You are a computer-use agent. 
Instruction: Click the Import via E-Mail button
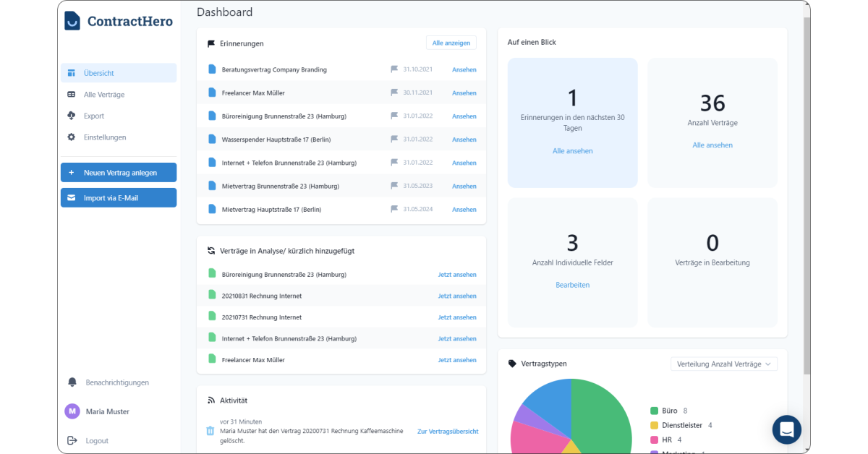coord(118,197)
